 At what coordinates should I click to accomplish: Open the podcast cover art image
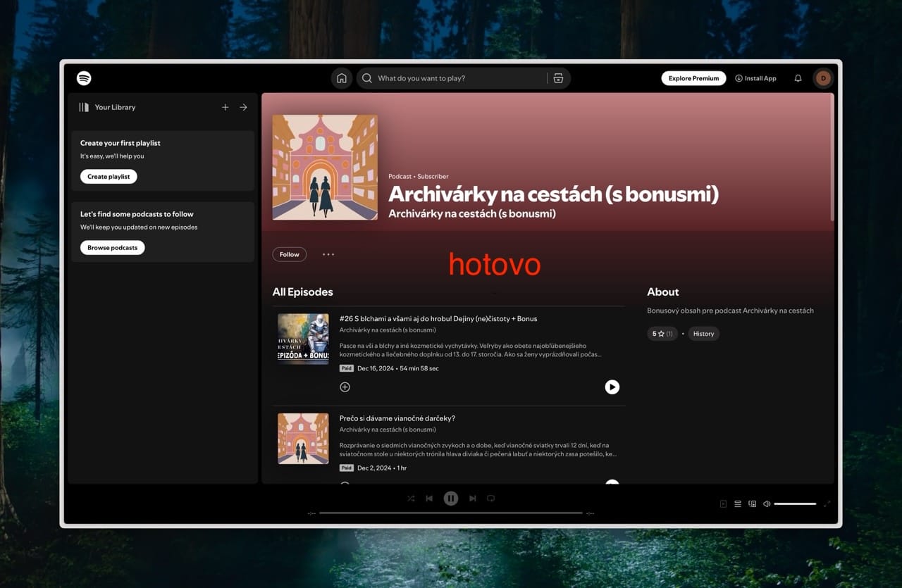325,168
